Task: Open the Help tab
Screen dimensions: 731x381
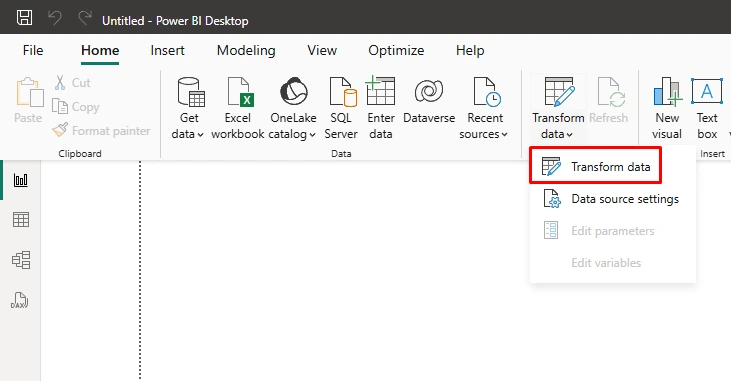Action: point(470,50)
